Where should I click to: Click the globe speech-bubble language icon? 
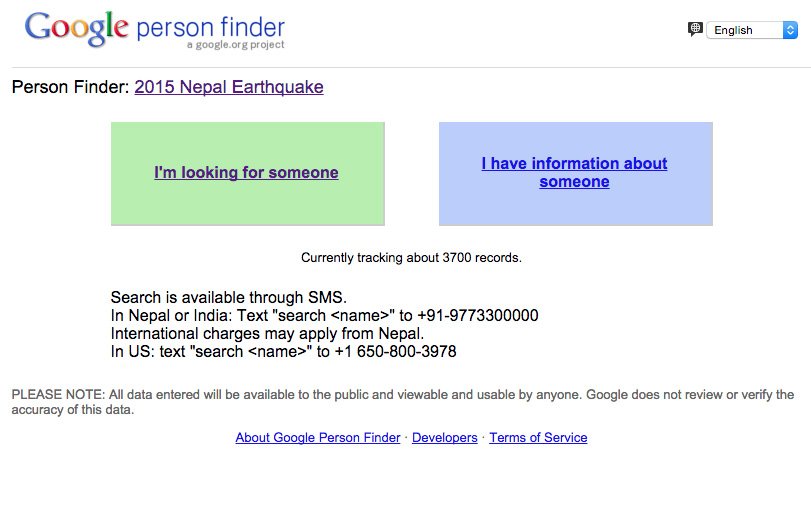tap(695, 29)
